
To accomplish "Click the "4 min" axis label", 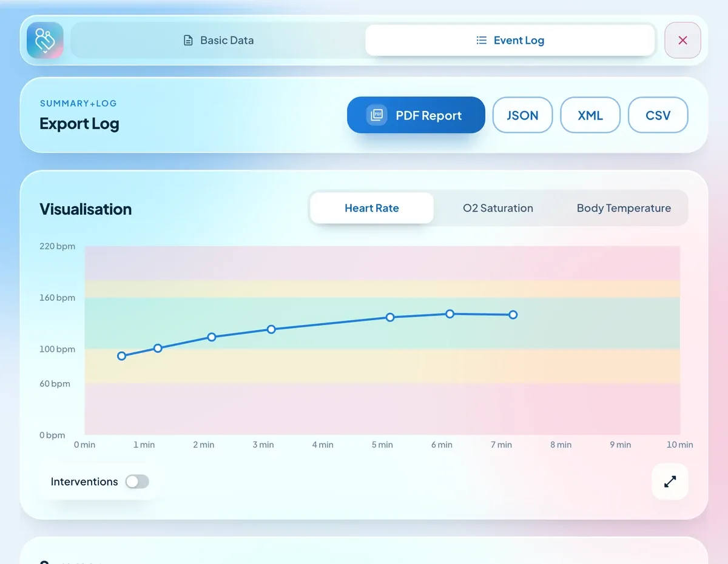I will pyautogui.click(x=323, y=445).
